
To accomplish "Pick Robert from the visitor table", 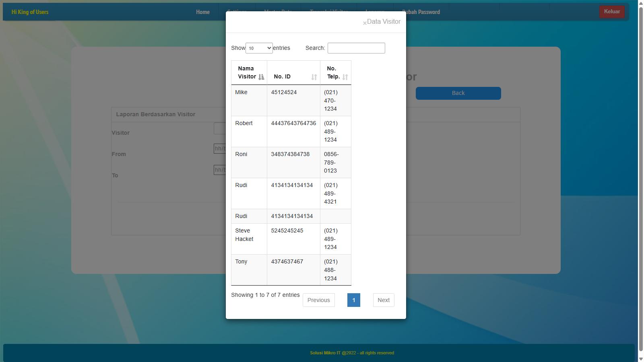I will [x=244, y=123].
